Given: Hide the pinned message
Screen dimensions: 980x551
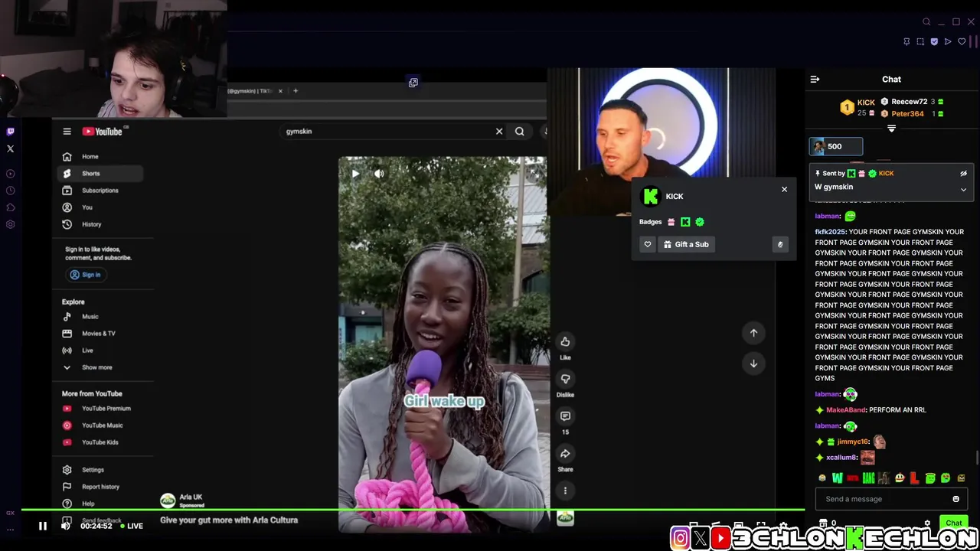Looking at the screenshot, I should point(963,174).
